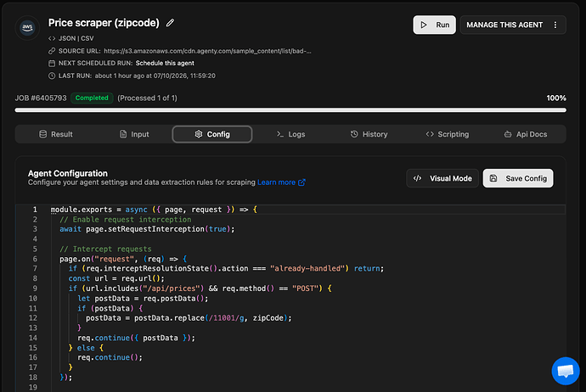This screenshot has width=586, height=392.
Task: Click the clock icon by LAST RUN
Action: (x=52, y=76)
